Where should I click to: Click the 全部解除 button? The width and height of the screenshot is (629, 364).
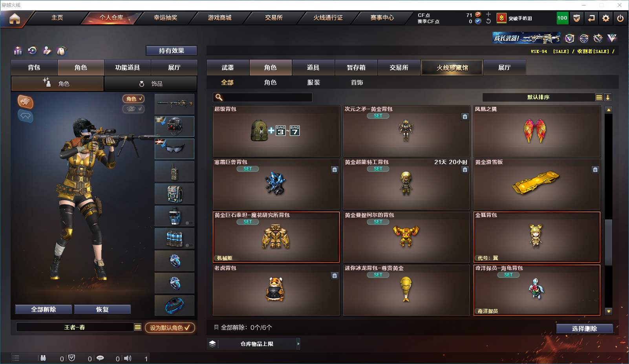point(44,309)
